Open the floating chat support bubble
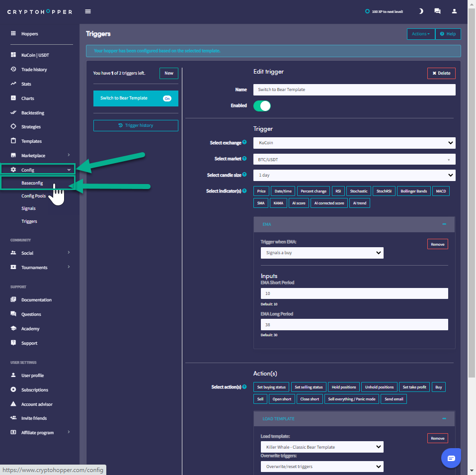 tap(451, 458)
